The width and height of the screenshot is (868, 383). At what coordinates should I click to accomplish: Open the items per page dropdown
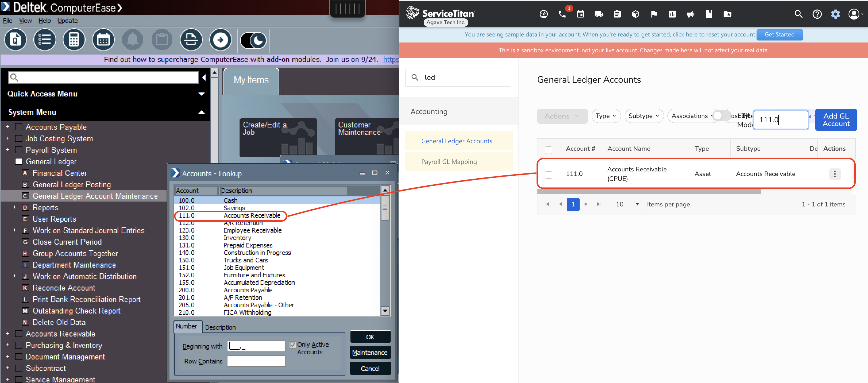(x=627, y=204)
